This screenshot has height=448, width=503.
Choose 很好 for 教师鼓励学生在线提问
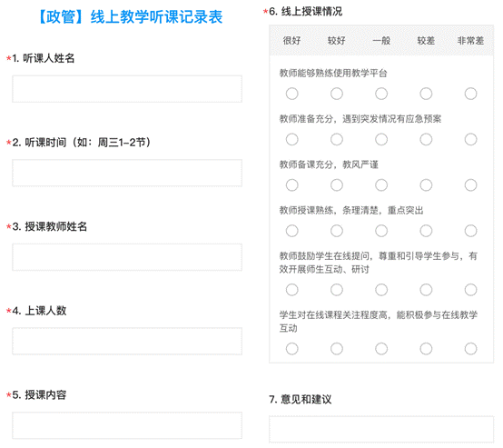point(292,290)
